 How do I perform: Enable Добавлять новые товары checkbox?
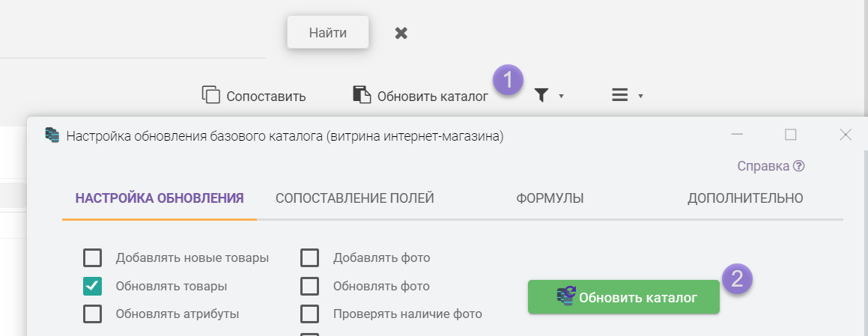(92, 258)
